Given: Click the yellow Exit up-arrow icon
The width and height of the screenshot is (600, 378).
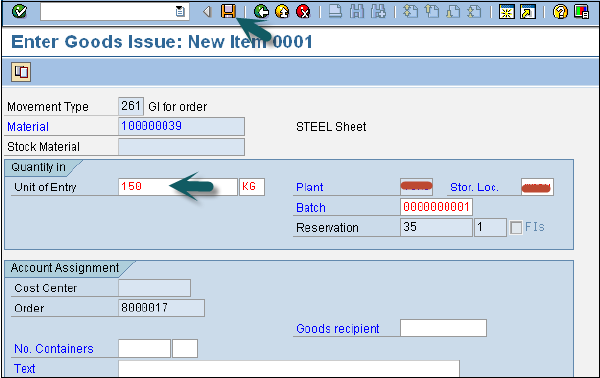Looking at the screenshot, I should point(282,12).
